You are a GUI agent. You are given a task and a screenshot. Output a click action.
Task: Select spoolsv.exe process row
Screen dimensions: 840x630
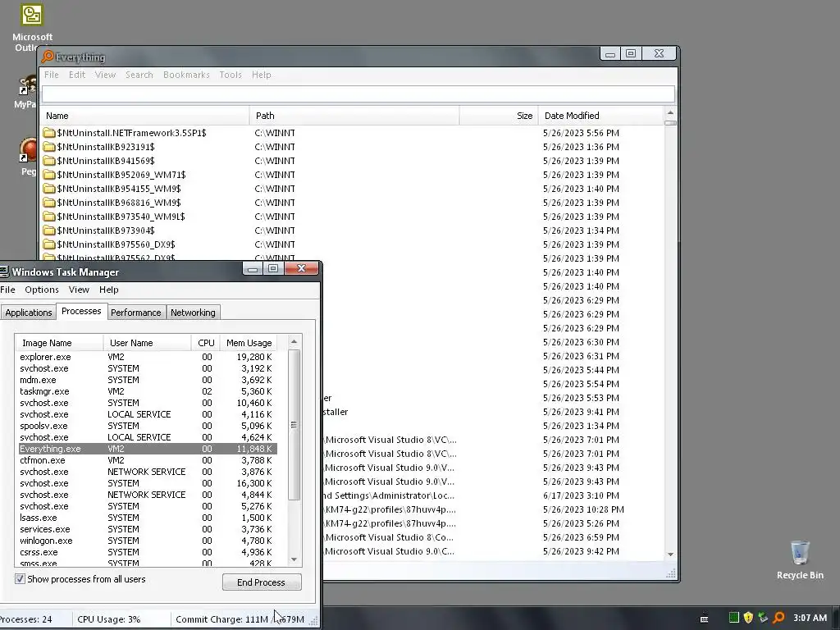click(x=148, y=426)
